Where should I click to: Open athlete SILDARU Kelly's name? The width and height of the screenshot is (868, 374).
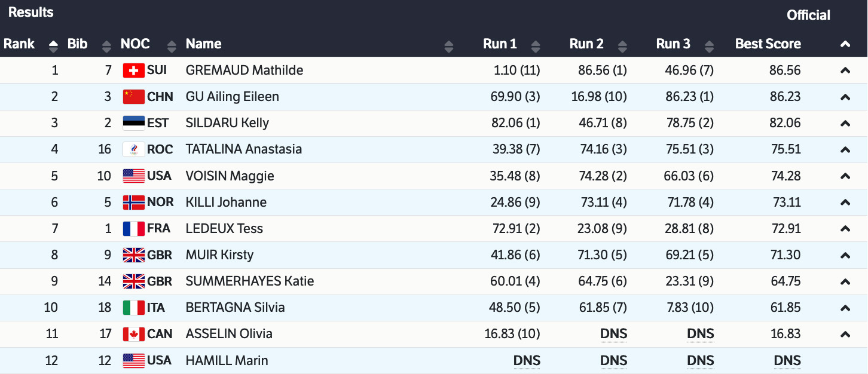click(227, 123)
